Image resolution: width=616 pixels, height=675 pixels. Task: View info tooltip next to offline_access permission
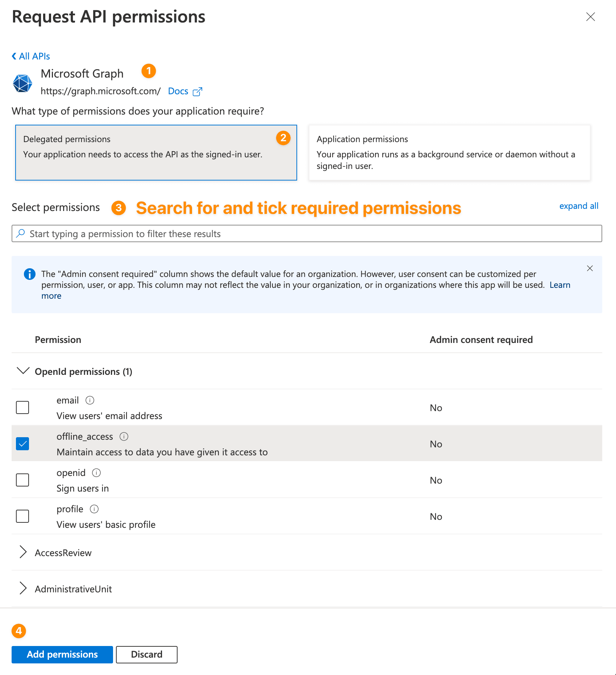click(124, 436)
